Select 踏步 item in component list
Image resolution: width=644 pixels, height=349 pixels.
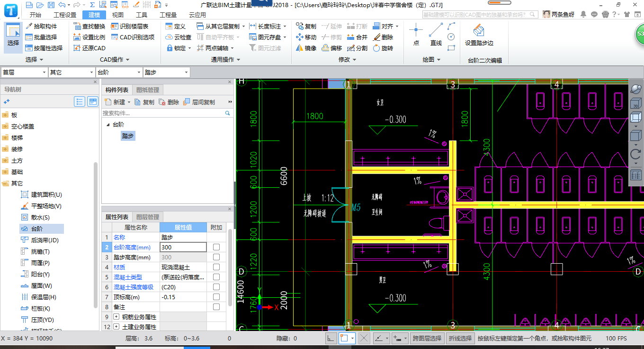point(128,136)
